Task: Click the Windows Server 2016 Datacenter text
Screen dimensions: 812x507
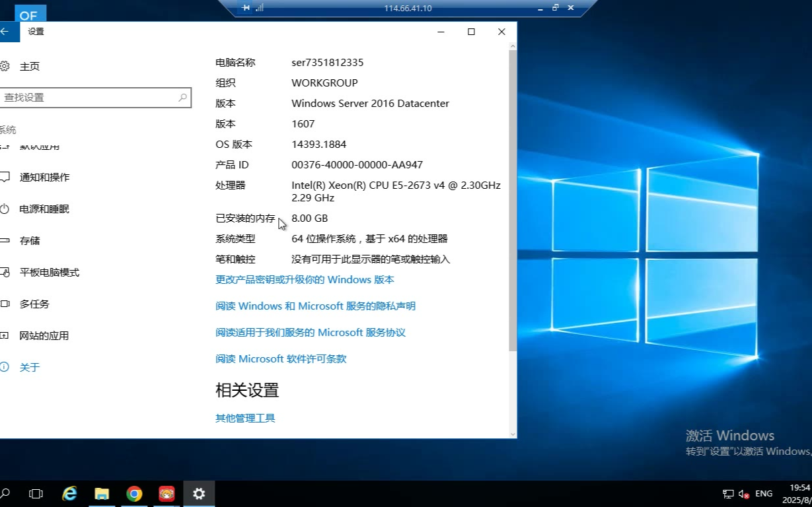Action: tap(370, 104)
